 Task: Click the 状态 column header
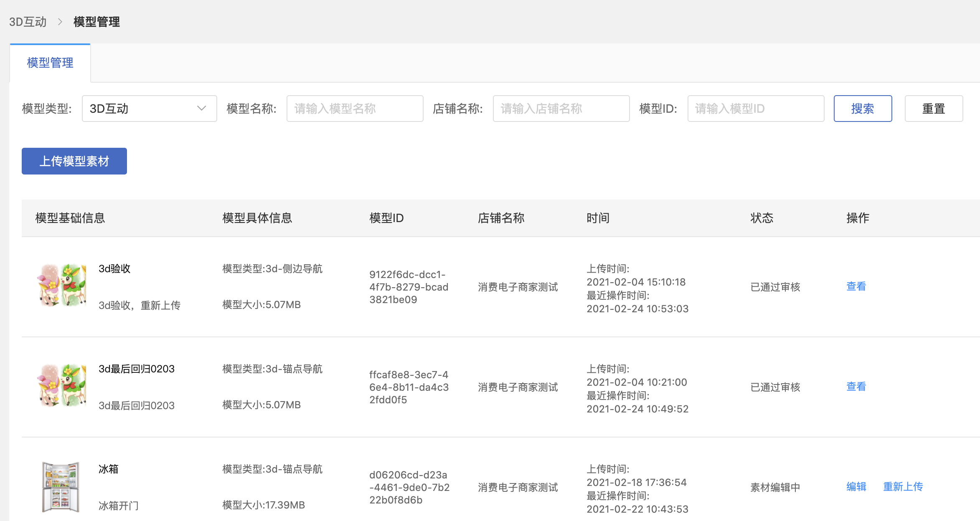pyautogui.click(x=762, y=218)
